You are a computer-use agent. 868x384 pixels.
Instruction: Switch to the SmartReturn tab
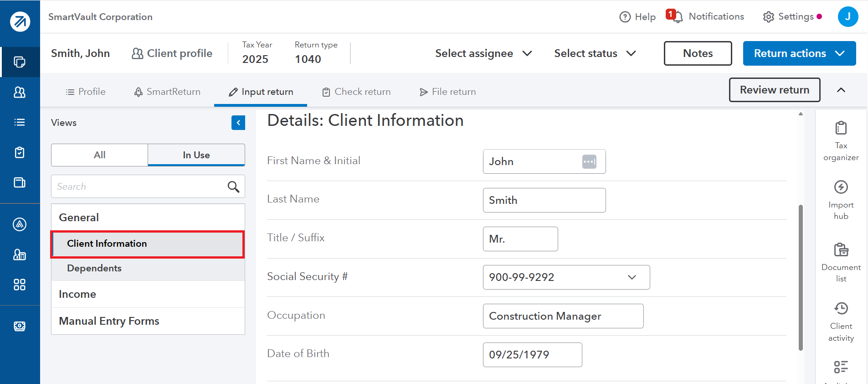click(x=167, y=92)
